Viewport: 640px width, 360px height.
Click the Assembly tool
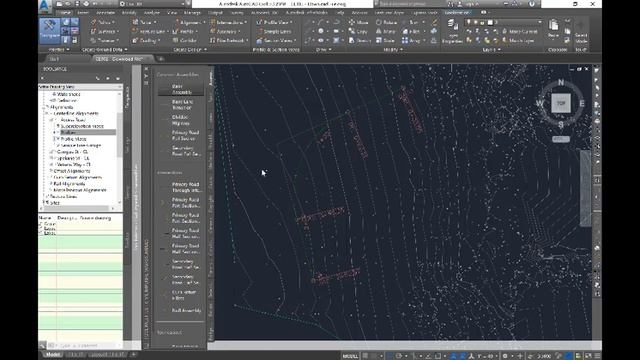pyautogui.click(x=225, y=31)
